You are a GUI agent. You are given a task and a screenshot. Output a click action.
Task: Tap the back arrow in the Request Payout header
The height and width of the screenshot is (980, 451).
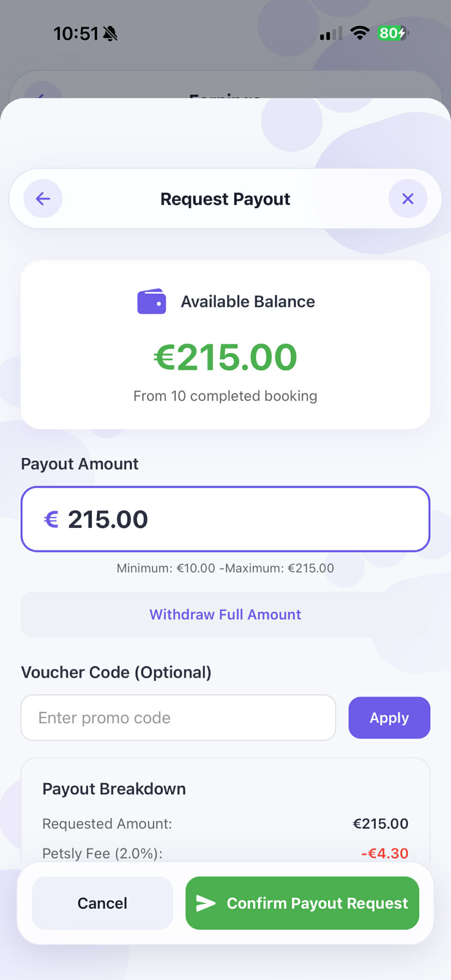pyautogui.click(x=42, y=198)
